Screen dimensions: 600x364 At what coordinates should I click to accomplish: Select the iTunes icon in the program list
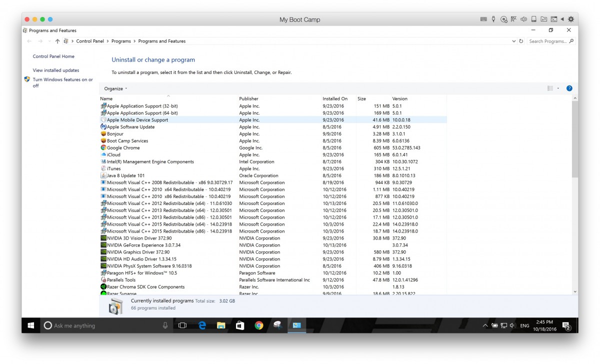tap(103, 168)
